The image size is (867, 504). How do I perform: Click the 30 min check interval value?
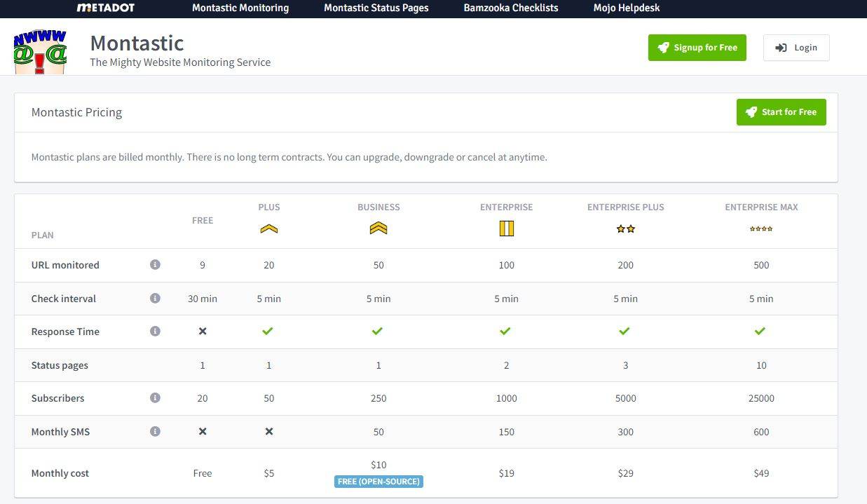(203, 299)
